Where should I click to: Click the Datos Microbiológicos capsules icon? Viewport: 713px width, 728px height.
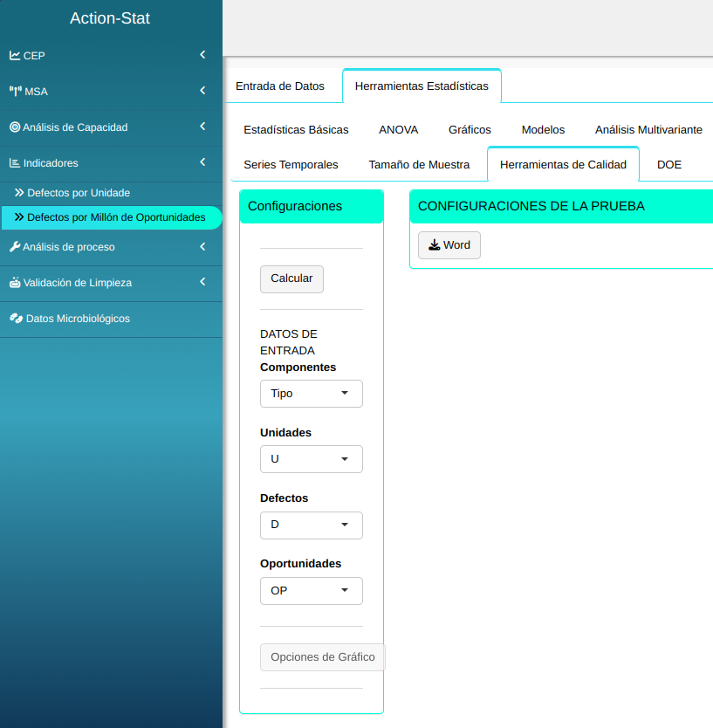pos(16,319)
